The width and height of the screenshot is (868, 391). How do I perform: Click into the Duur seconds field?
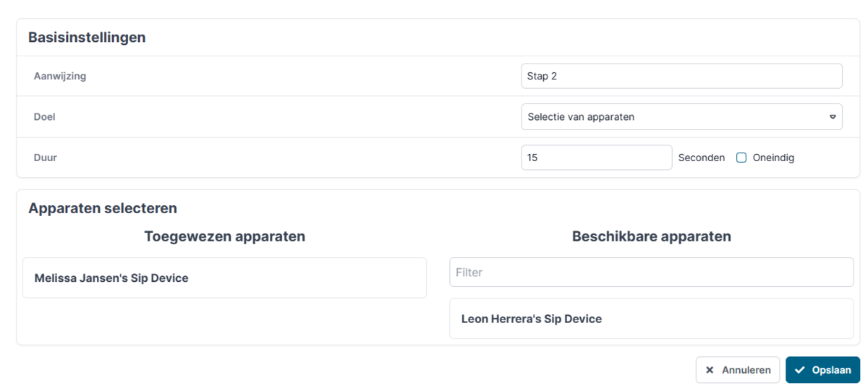pyautogui.click(x=596, y=158)
